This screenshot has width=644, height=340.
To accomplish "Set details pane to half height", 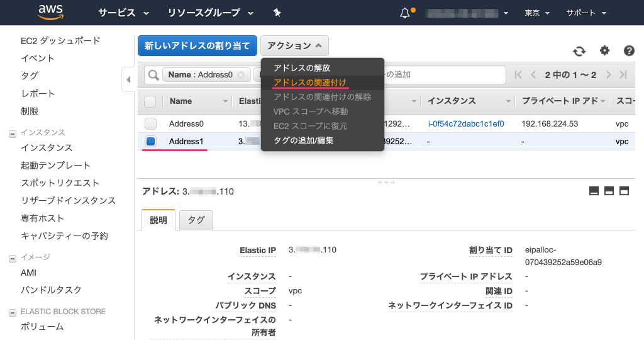I will [x=609, y=191].
